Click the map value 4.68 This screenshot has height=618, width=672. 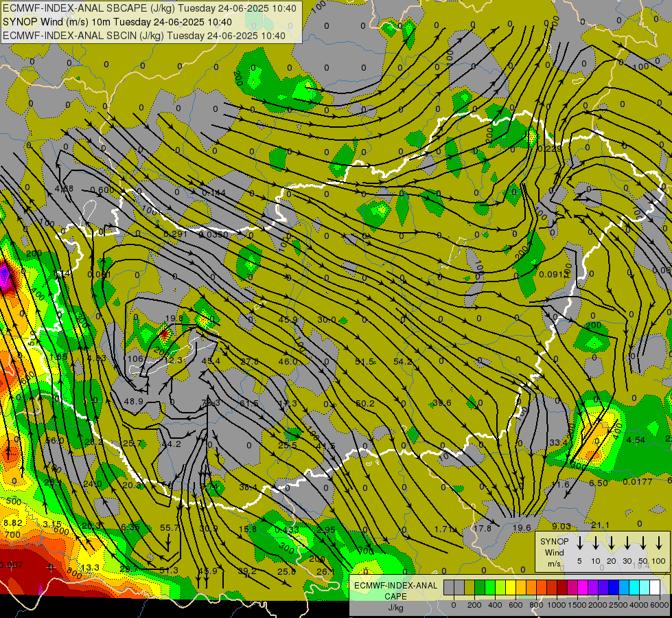click(64, 189)
